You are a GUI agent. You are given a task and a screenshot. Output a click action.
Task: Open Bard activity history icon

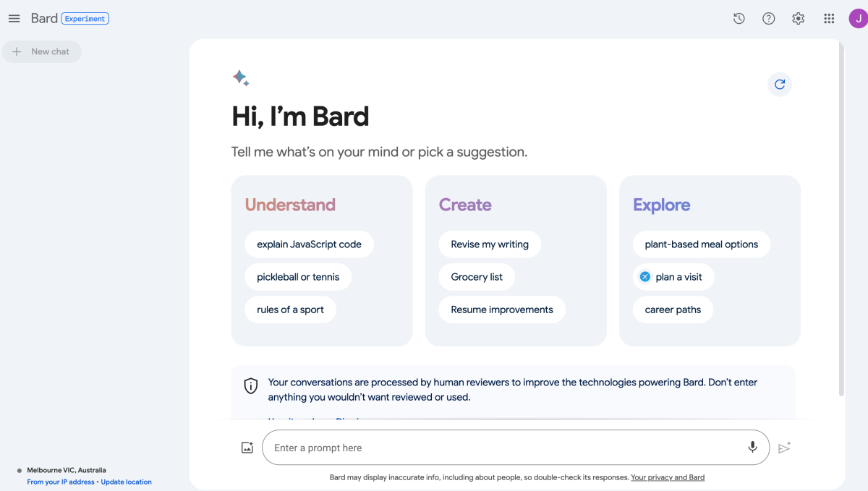(x=739, y=19)
